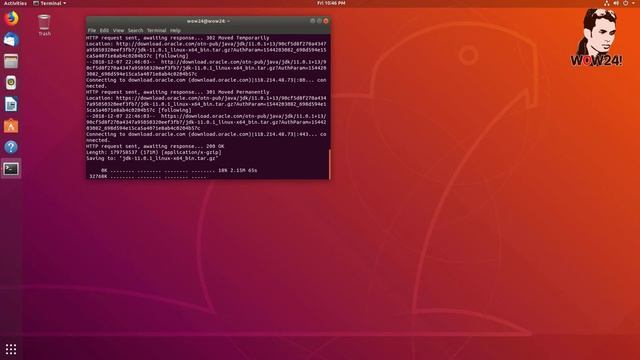Click the volume icon in top bar
Screen dimensions: 640x360
616,3
